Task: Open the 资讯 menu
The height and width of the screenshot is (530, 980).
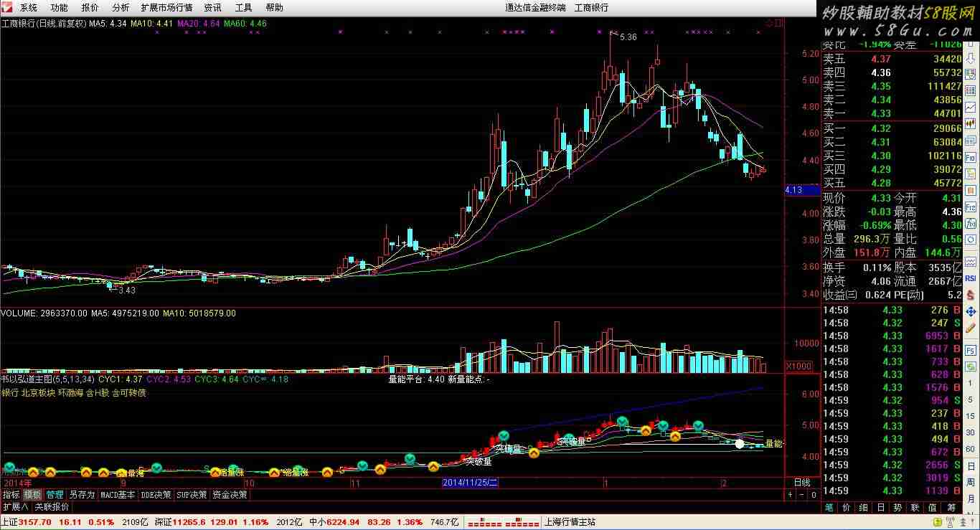Action: tap(212, 7)
